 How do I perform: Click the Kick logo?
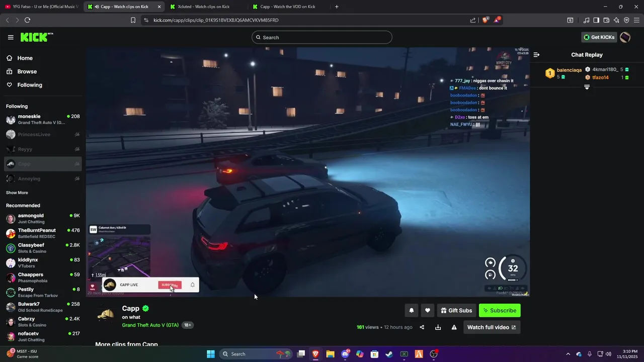pos(36,37)
